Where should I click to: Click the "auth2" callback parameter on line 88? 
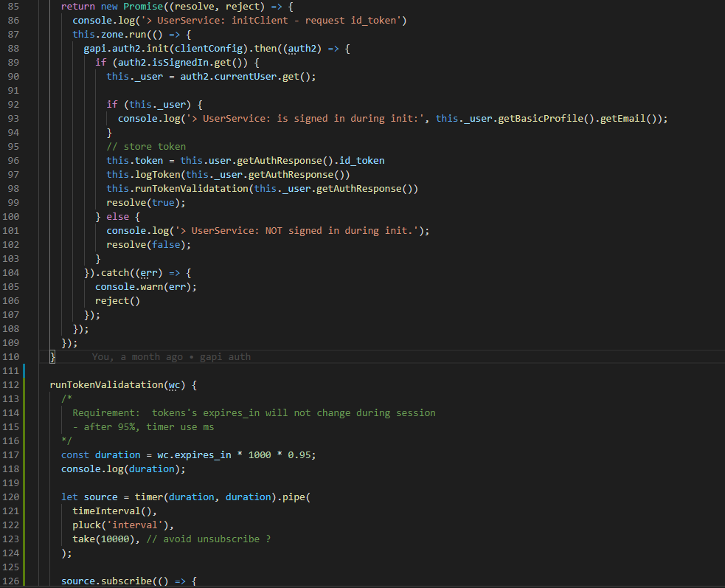[x=302, y=49]
